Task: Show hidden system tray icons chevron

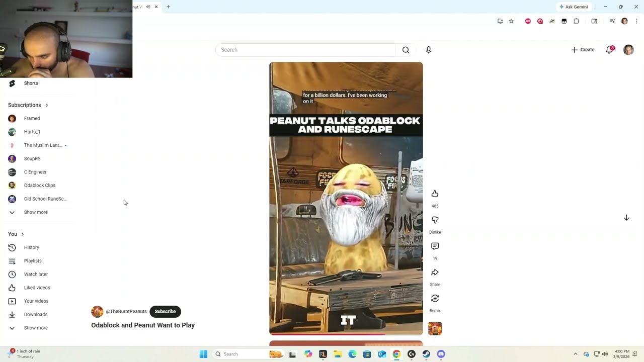Action: coord(575,354)
